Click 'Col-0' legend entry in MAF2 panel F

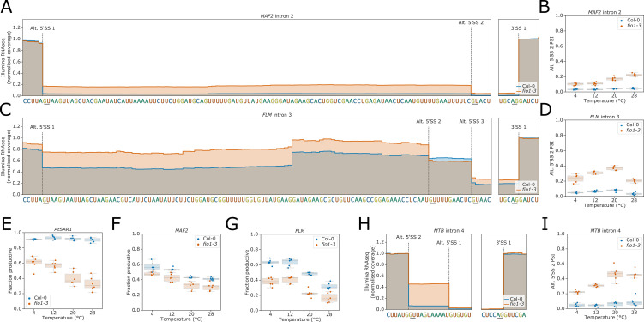click(x=205, y=240)
